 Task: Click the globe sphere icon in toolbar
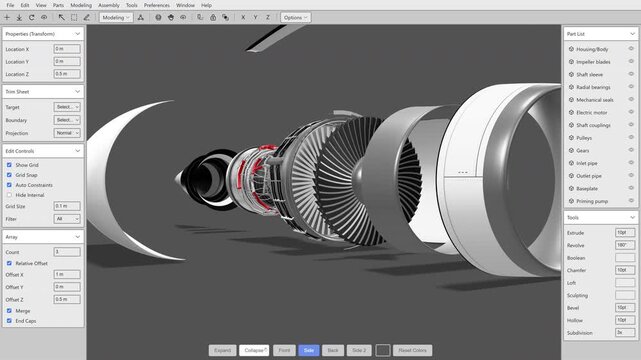(158, 18)
